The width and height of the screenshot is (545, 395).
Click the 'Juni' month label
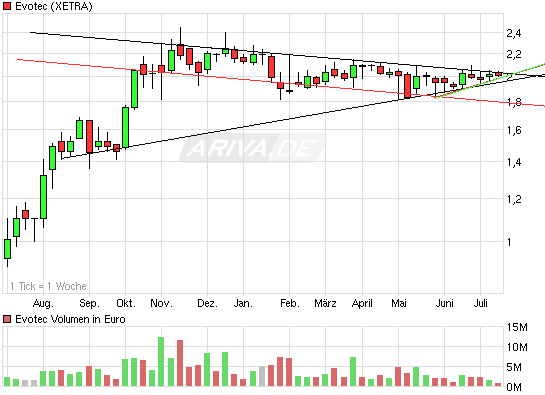445,303
